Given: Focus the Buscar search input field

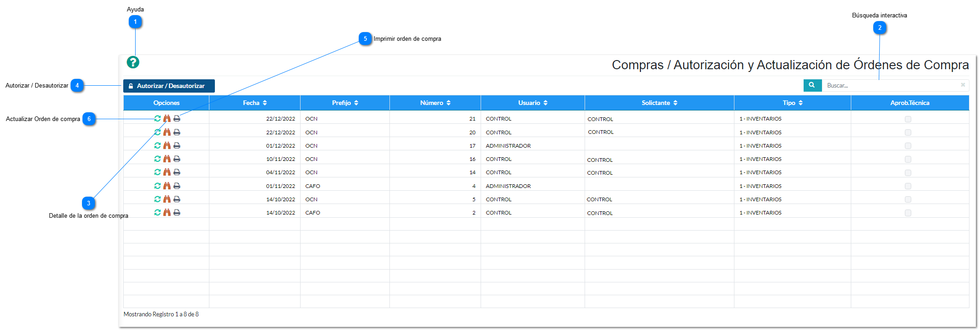Looking at the screenshot, I should coord(895,85).
